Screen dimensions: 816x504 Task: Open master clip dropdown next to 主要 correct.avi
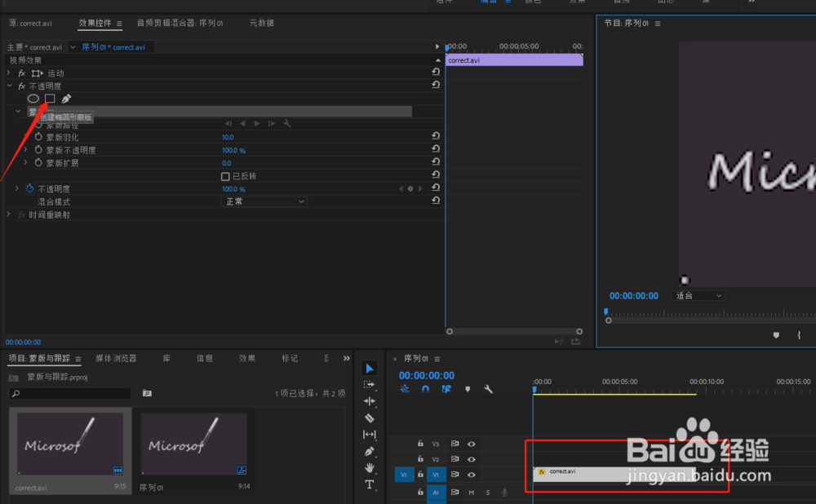pyautogui.click(x=73, y=47)
